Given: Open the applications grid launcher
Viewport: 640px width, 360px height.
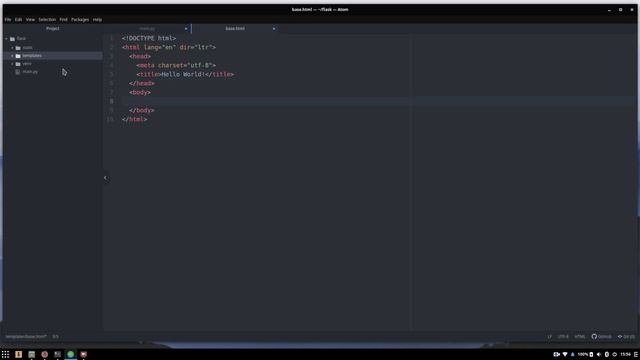Looking at the screenshot, I should coord(5,354).
